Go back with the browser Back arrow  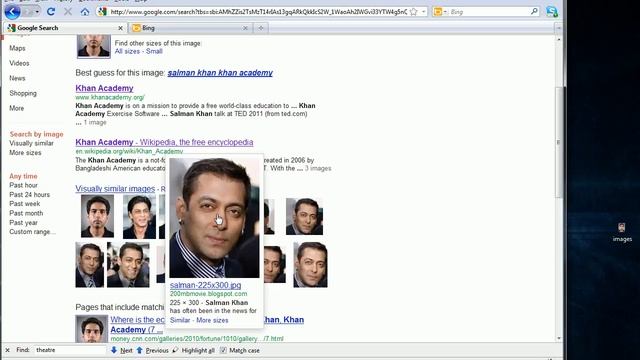12,11
